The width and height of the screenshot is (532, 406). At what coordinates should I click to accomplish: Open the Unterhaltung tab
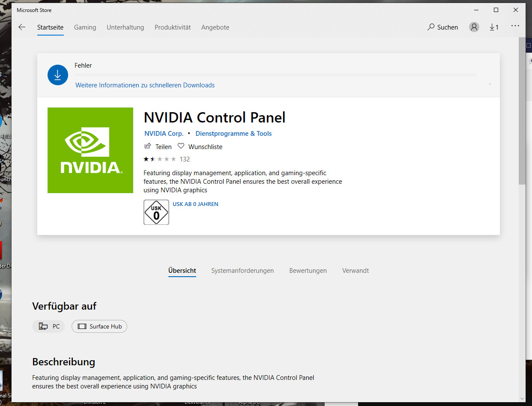click(x=125, y=27)
